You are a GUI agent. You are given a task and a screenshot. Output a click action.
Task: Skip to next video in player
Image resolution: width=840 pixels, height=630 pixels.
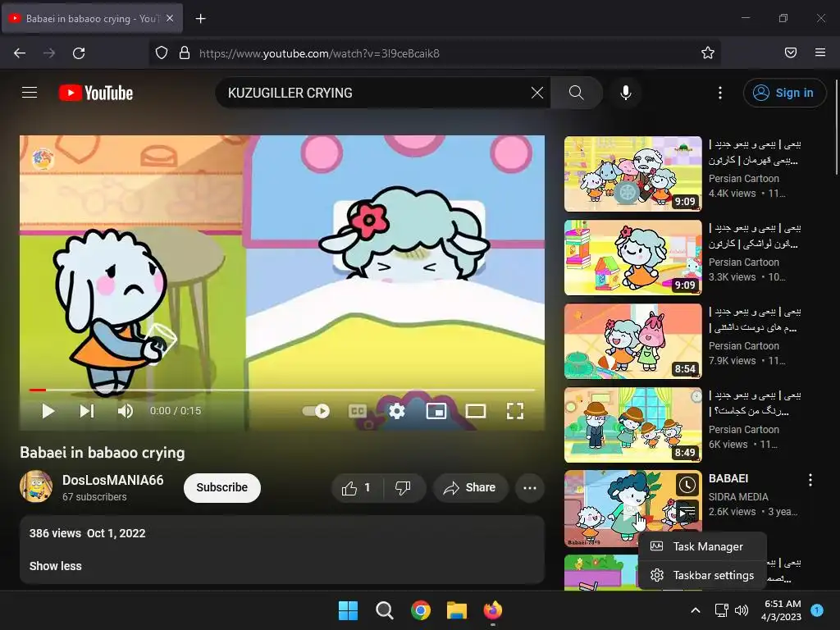pyautogui.click(x=87, y=411)
